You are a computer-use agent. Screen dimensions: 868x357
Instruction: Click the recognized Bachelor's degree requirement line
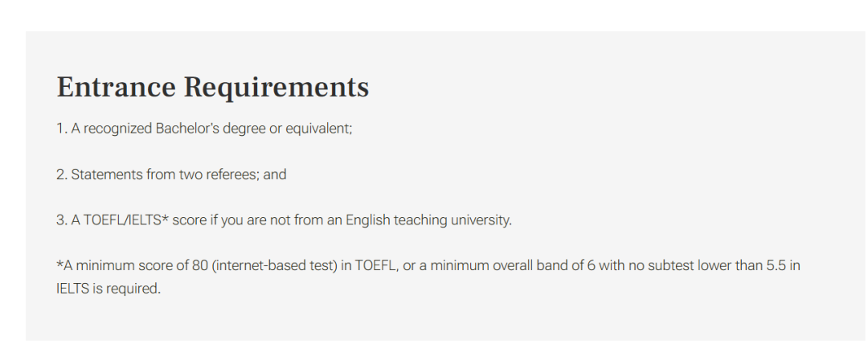[204, 129]
